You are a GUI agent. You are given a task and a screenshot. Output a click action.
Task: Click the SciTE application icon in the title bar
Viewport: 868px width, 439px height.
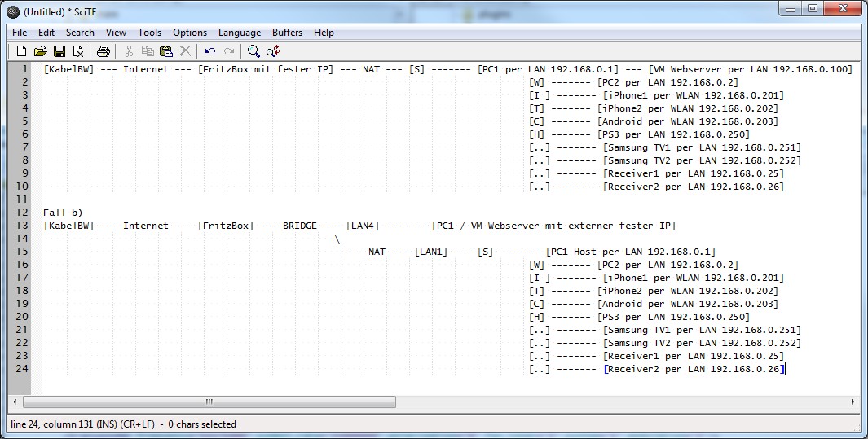(x=13, y=11)
